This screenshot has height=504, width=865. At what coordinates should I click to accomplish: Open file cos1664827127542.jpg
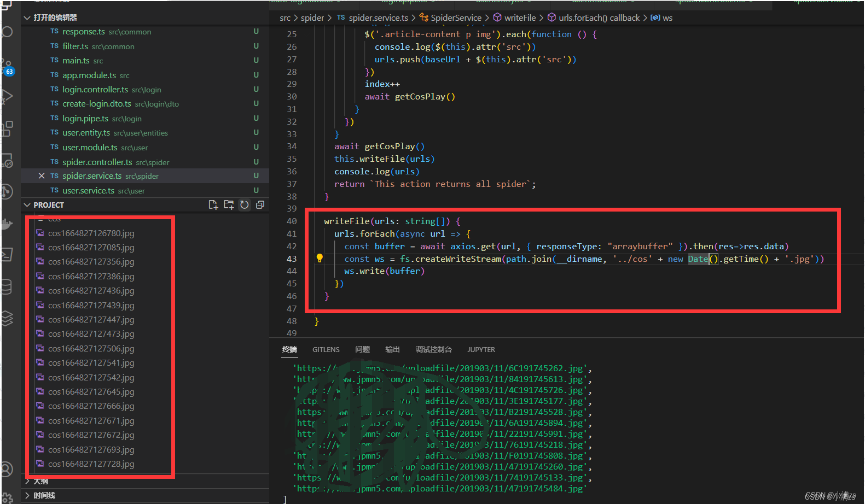pyautogui.click(x=91, y=377)
